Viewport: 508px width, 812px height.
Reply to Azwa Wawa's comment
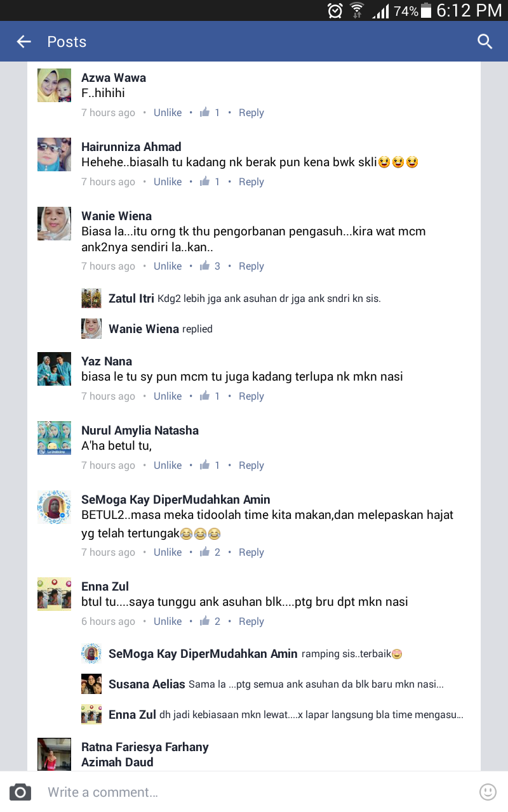click(x=251, y=113)
